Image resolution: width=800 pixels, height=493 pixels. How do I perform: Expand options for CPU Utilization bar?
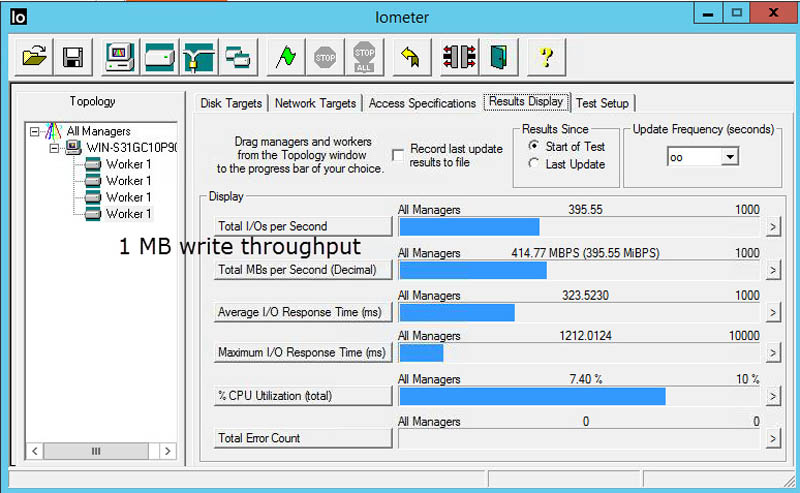point(773,396)
